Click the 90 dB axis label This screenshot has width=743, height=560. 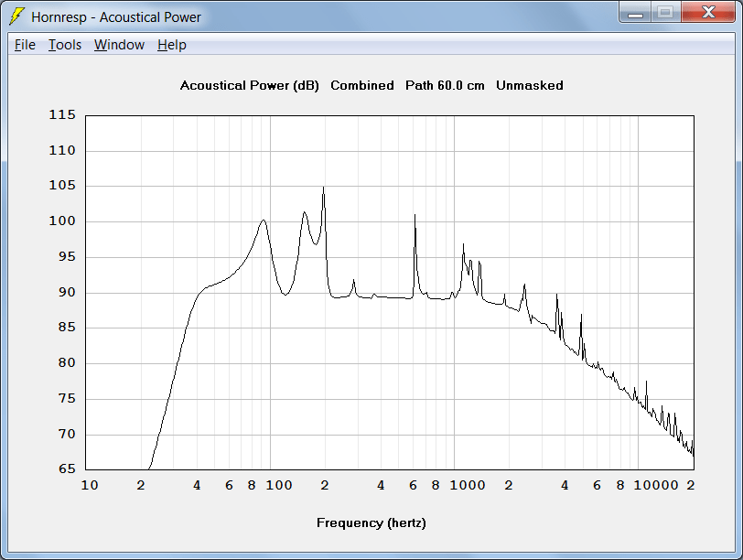pos(67,292)
